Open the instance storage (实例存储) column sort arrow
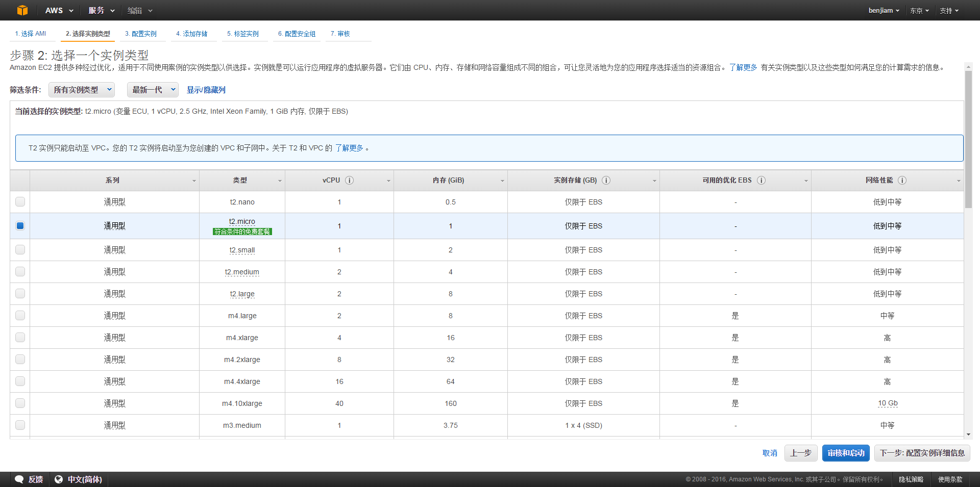 tap(654, 181)
